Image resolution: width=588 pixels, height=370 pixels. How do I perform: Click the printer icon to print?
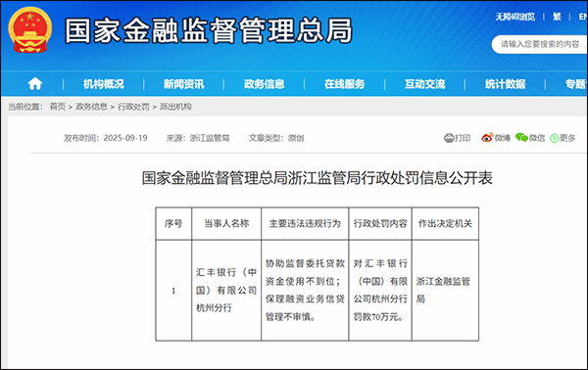449,138
